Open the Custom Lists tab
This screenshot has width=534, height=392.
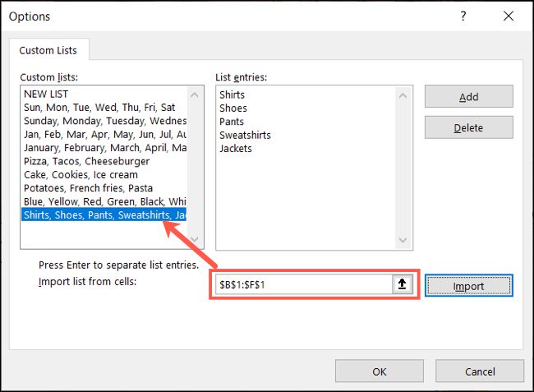point(49,50)
